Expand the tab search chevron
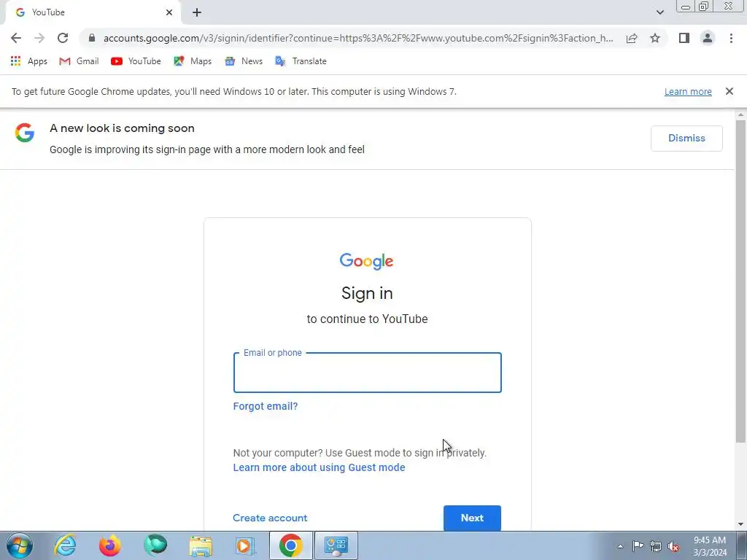The image size is (747, 560). pyautogui.click(x=659, y=12)
